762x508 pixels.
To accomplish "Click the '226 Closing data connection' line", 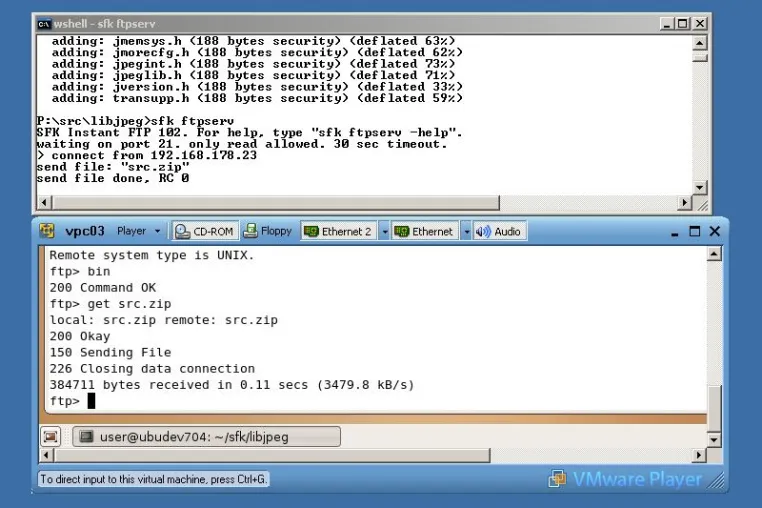I will [152, 368].
